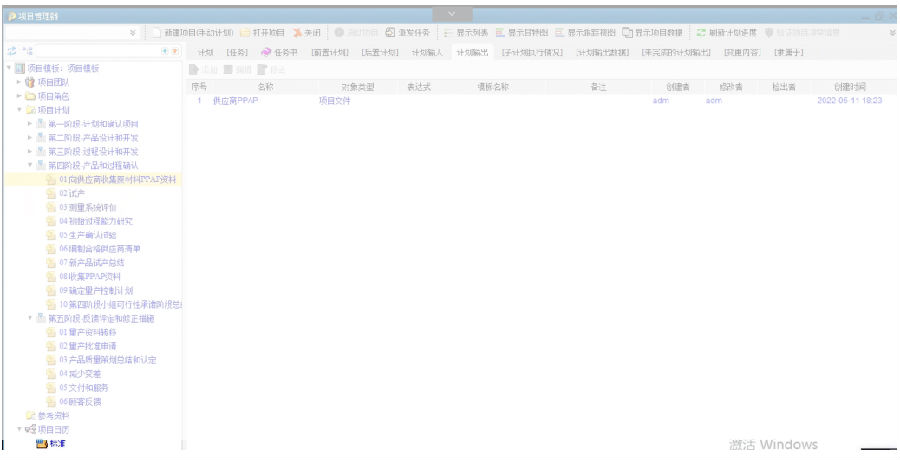Viewport: 900px width, 460px height.
Task: Expand the 第二阶段 产品设计和开发 node
Action: point(30,138)
